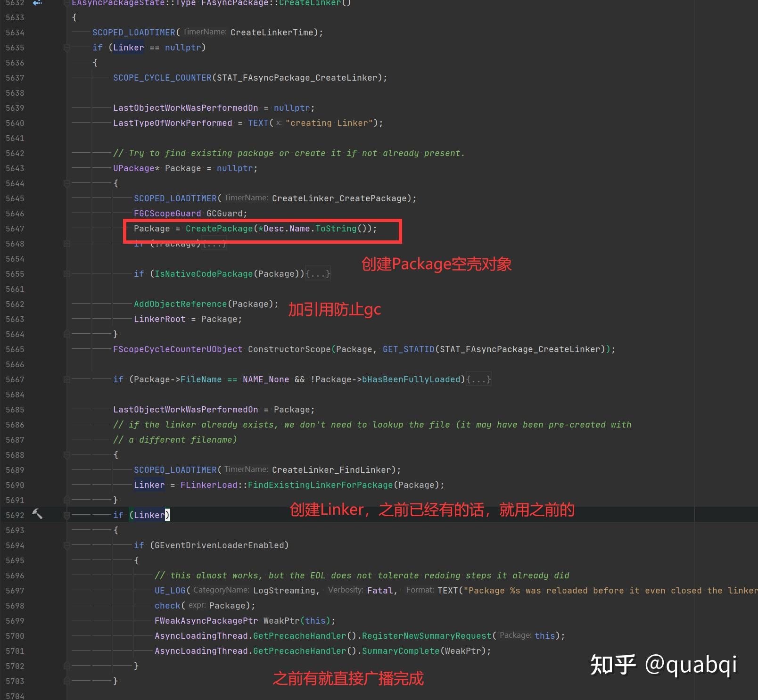Click the FileName member on line 5667
This screenshot has width=758, height=700.
[x=201, y=379]
